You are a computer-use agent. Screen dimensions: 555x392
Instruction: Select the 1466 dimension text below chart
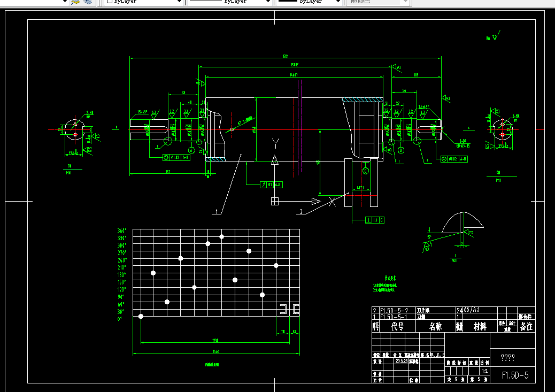(x=216, y=352)
